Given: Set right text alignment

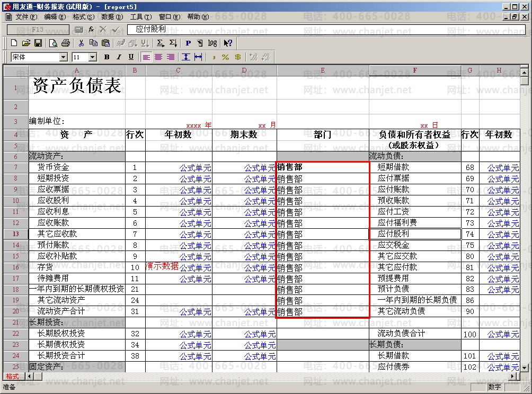Looking at the screenshot, I should [171, 57].
